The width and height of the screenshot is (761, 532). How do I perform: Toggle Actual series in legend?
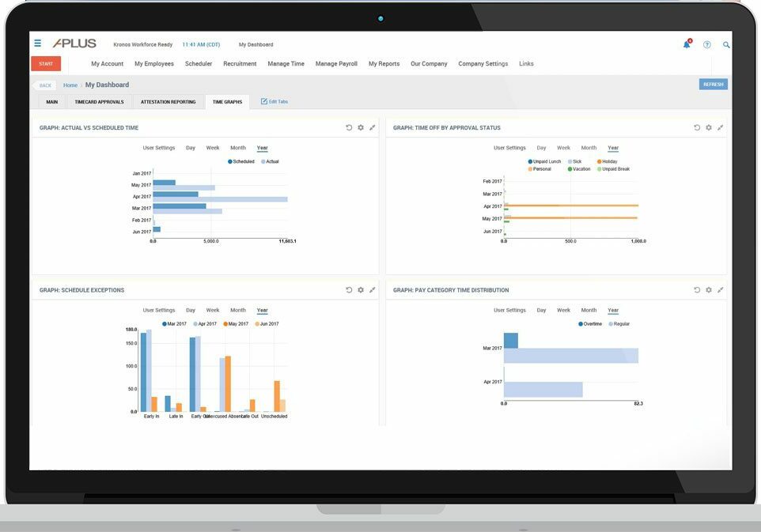270,161
